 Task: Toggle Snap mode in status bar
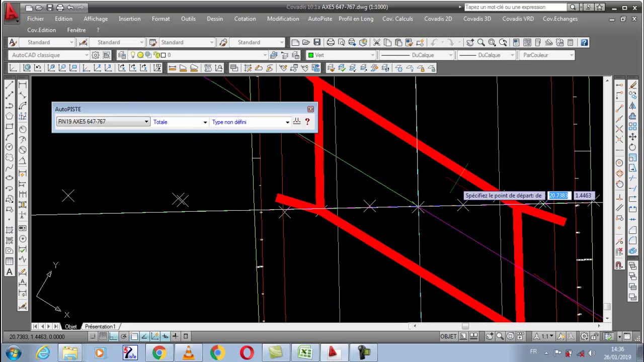pos(92,336)
